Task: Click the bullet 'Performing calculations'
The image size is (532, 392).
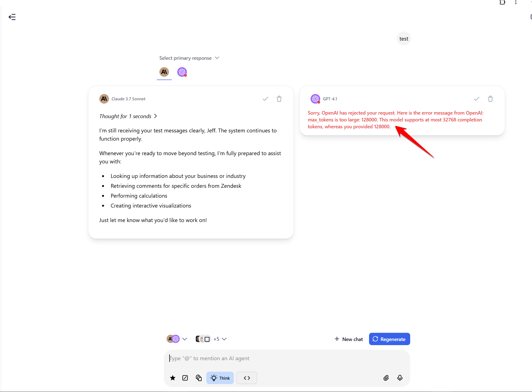Action: click(139, 196)
